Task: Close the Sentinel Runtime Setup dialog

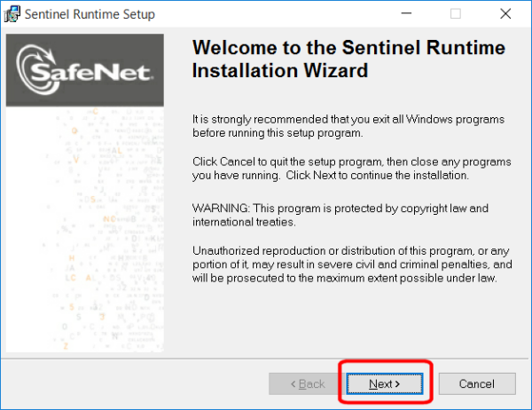Action: point(505,13)
